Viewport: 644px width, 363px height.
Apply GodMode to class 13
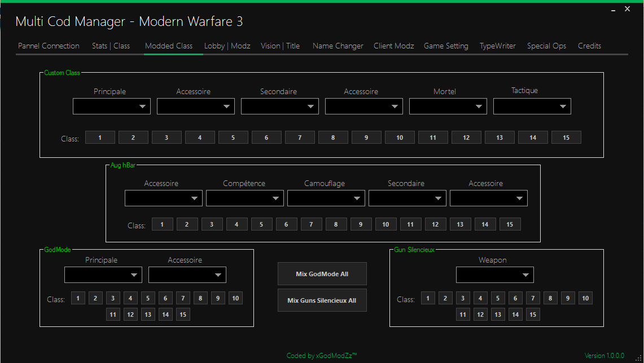tap(148, 315)
